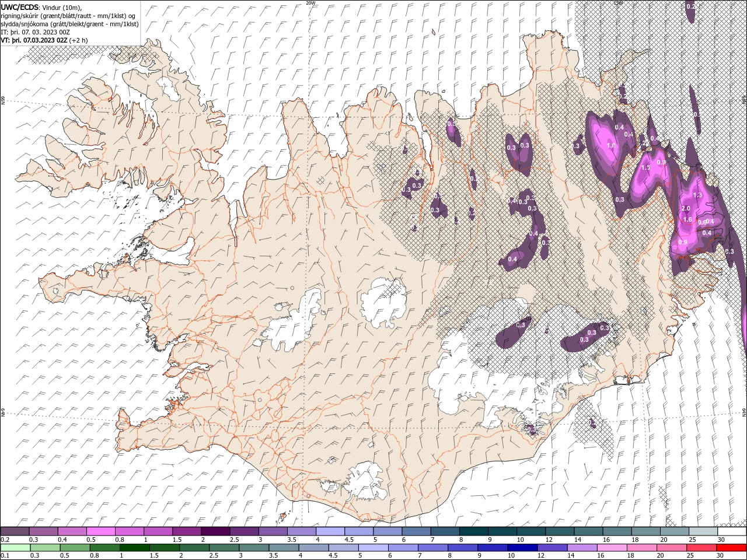Click the light pink 16 swatch in bottom legend row
Screen dimensions: 747x560
[612, 548]
